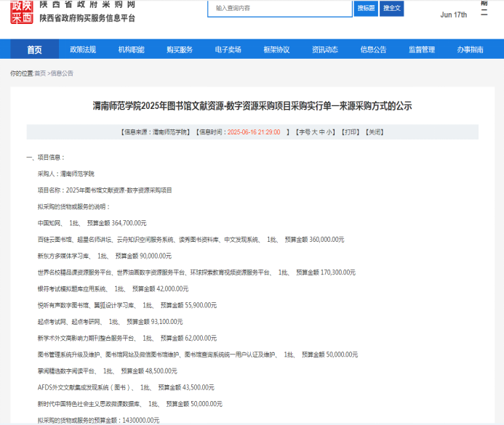Open the 电子卖场 menu item

[x=228, y=49]
